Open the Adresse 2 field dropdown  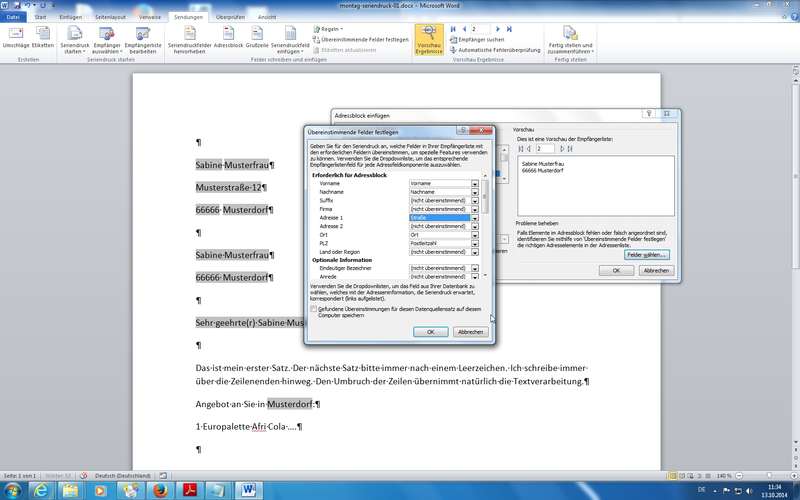[474, 226]
